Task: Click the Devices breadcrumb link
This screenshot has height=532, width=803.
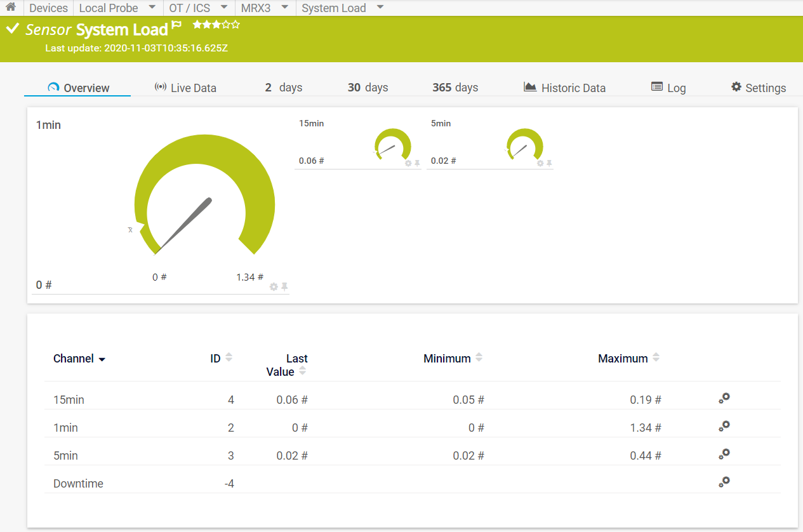Action: pyautogui.click(x=48, y=8)
